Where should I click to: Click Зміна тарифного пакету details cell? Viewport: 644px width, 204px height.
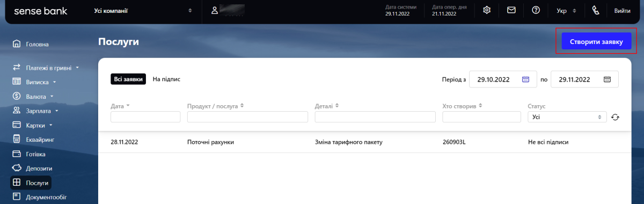(x=348, y=142)
